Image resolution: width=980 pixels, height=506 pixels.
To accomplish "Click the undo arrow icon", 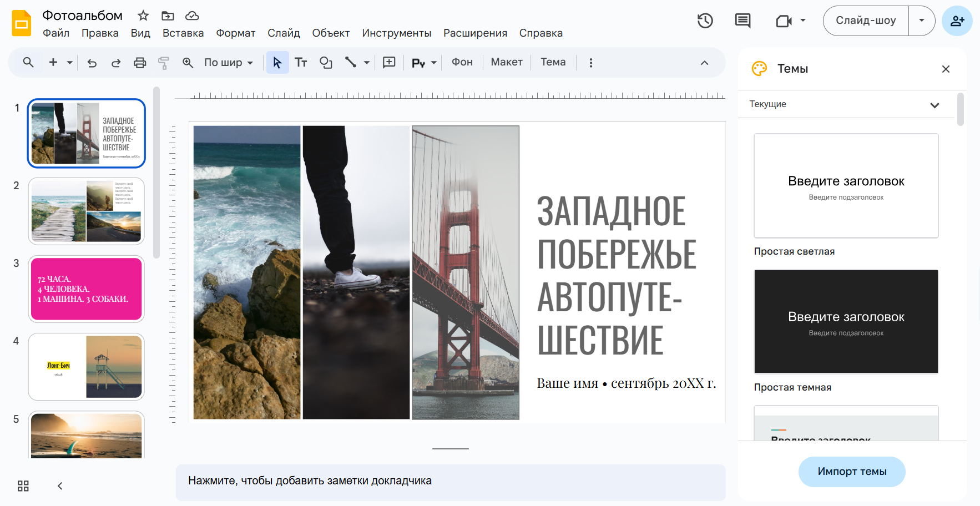I will click(92, 63).
